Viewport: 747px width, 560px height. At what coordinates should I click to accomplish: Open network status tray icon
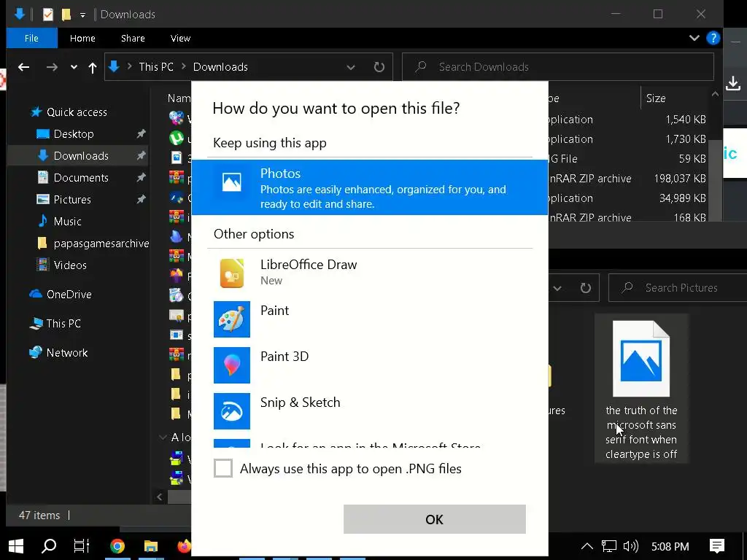pos(609,546)
